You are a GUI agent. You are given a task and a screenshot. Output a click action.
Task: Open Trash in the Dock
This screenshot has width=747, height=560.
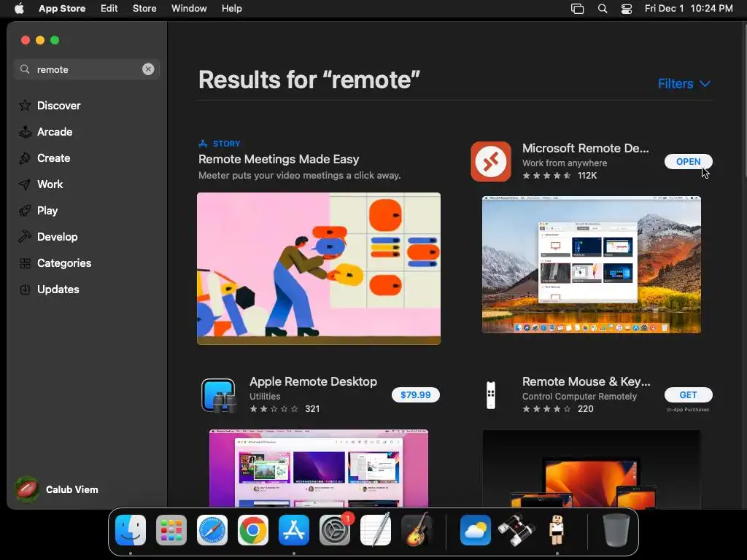(616, 530)
